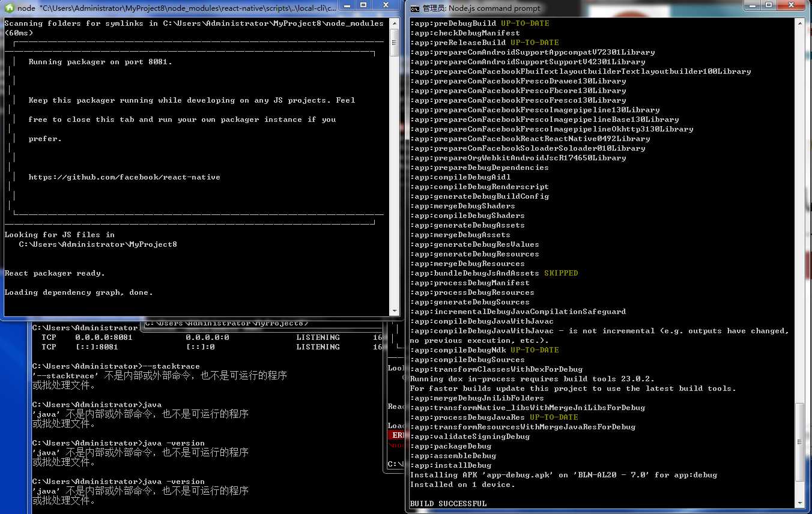Image resolution: width=812 pixels, height=514 pixels.
Task: Open the node window's title bar system icon
Action: [9, 8]
